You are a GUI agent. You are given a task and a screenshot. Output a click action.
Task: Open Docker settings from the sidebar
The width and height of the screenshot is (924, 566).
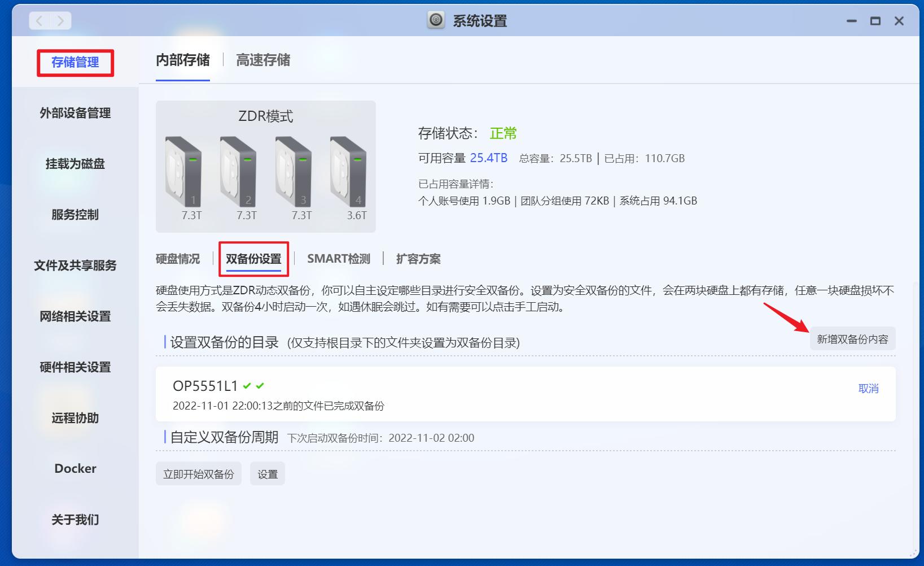click(75, 468)
